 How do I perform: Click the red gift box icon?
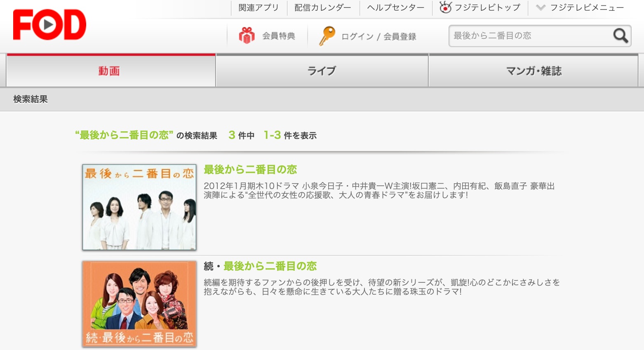click(247, 36)
